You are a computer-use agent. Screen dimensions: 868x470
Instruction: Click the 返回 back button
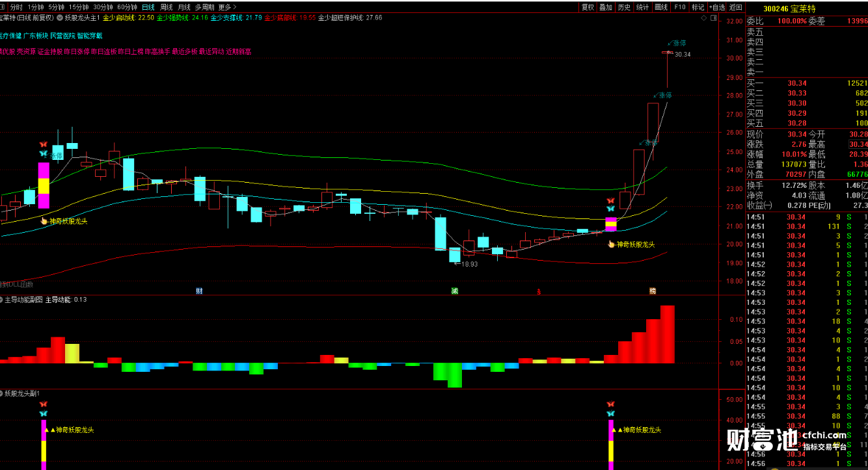736,7
